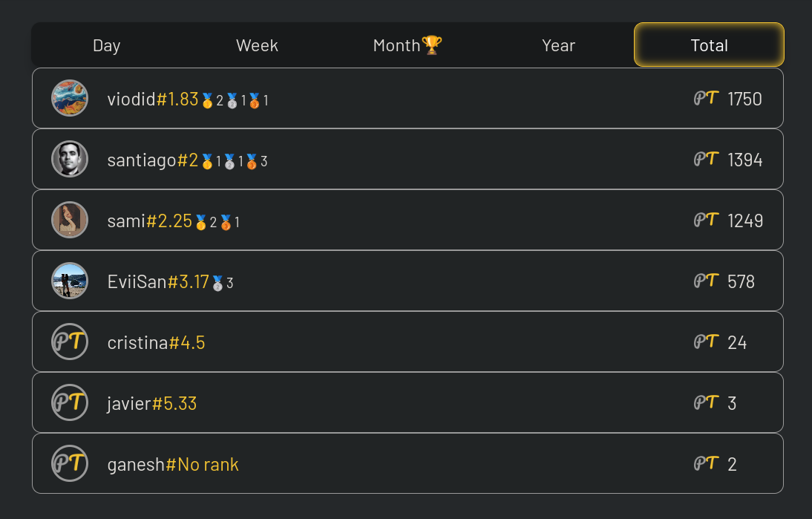Select the Week leaderboard tab
Screen dimensions: 812x519
pyautogui.click(x=257, y=45)
